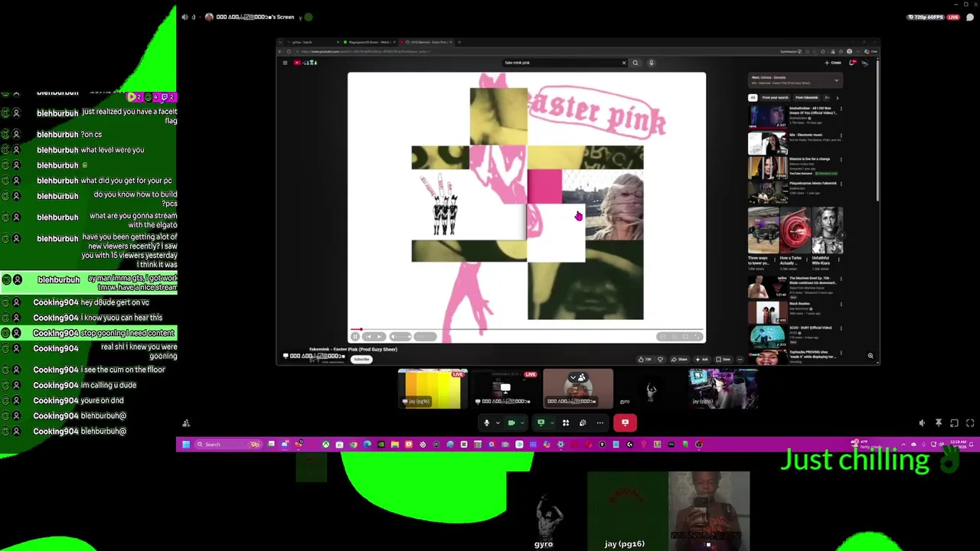Click the previous/next track control in the player
The width and height of the screenshot is (980, 551).
374,337
